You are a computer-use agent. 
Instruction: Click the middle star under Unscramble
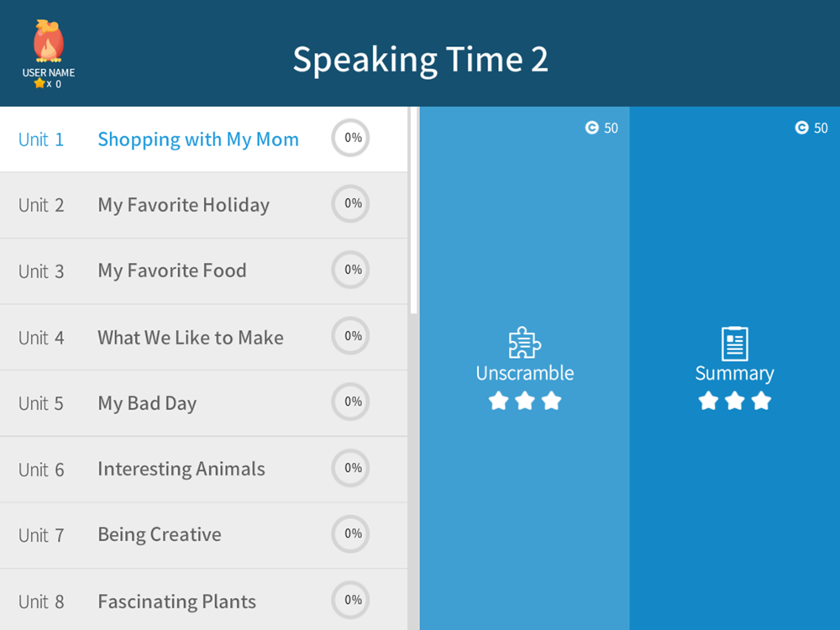tap(525, 401)
